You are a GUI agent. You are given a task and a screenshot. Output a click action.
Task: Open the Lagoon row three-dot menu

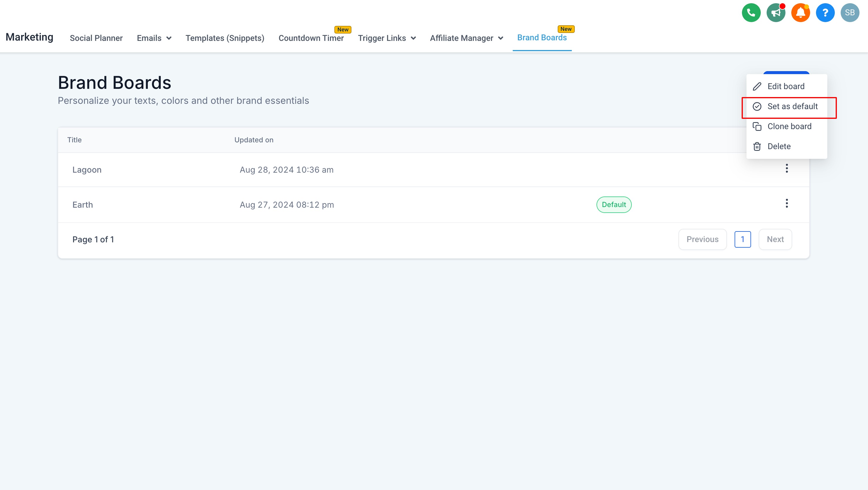coord(786,168)
